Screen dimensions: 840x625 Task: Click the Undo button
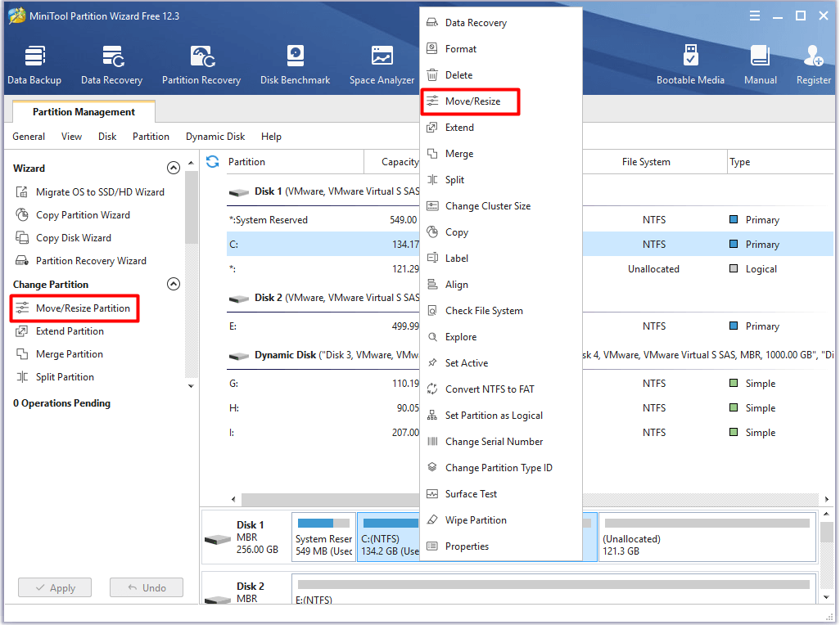point(147,587)
